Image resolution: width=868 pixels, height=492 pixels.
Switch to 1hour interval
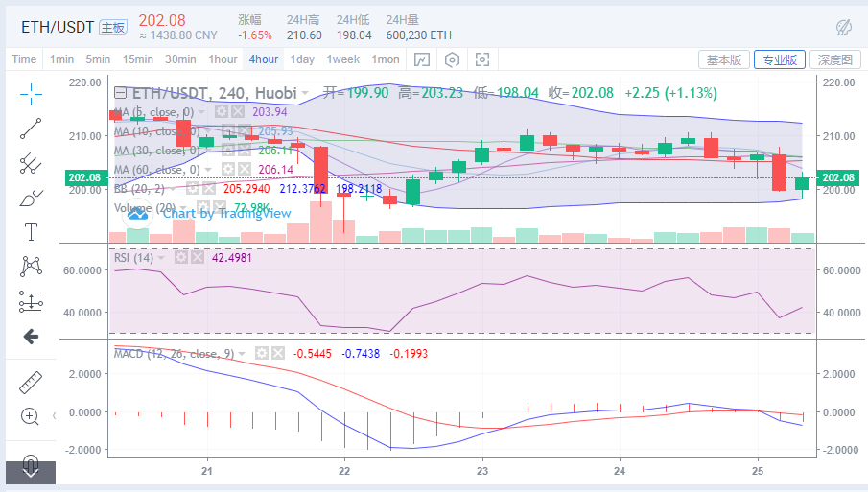point(223,59)
